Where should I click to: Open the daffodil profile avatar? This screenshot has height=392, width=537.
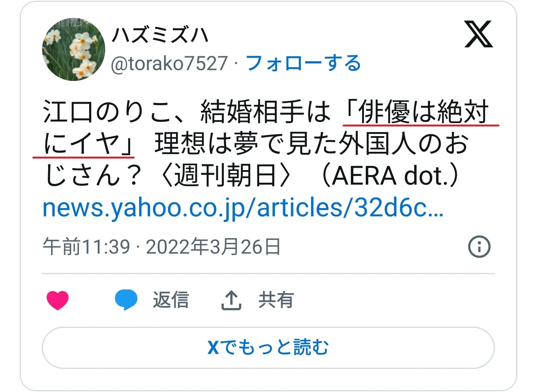[73, 49]
